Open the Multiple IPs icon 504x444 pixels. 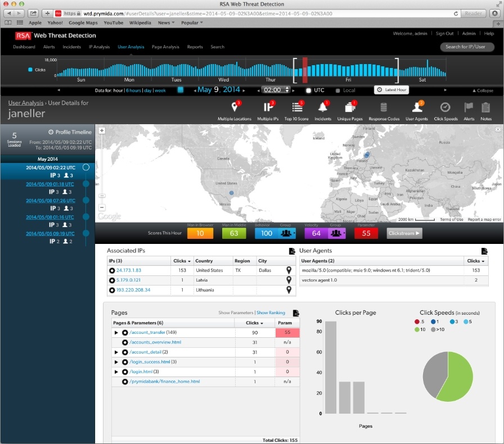268,107
